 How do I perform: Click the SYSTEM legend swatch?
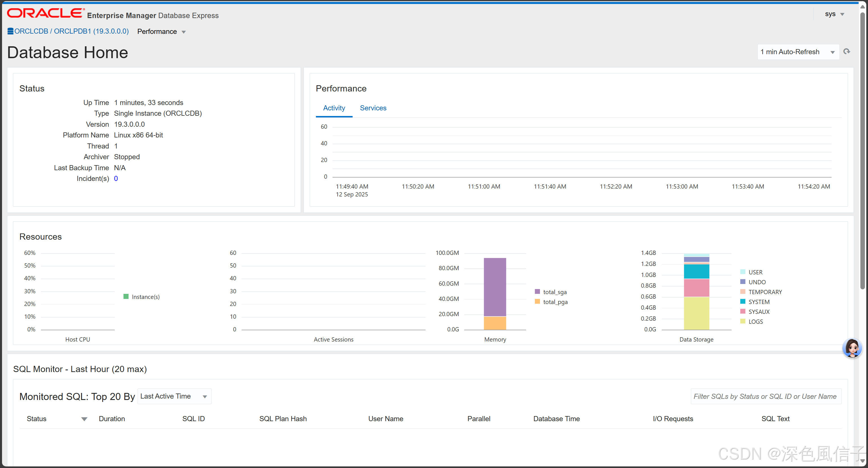click(743, 301)
